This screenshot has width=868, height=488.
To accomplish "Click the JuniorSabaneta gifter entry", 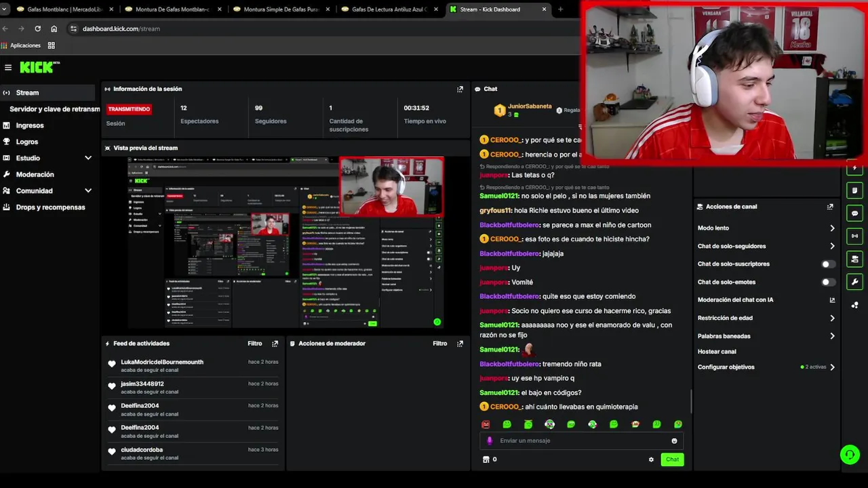I will click(x=523, y=110).
